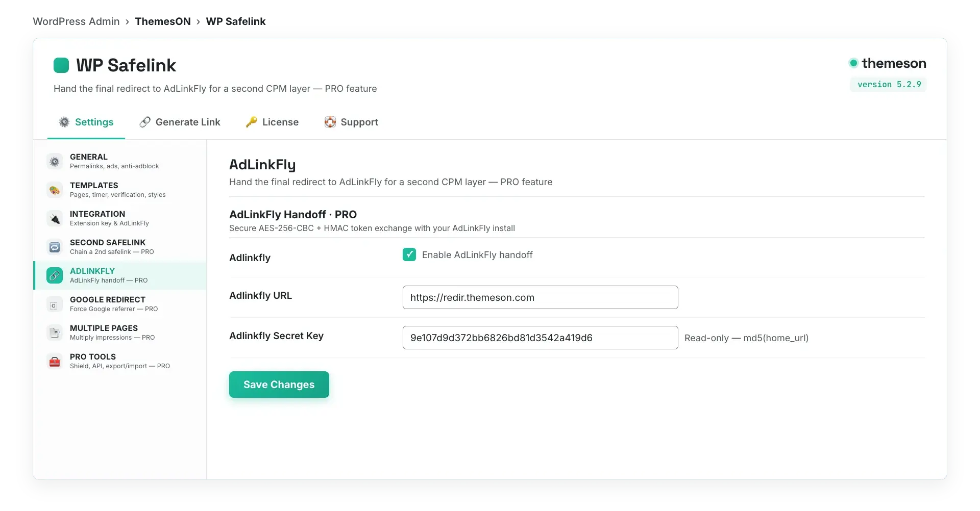Image resolution: width=980 pixels, height=511 pixels.
Task: Select the INTEGRATION sidebar section
Action: [120, 218]
